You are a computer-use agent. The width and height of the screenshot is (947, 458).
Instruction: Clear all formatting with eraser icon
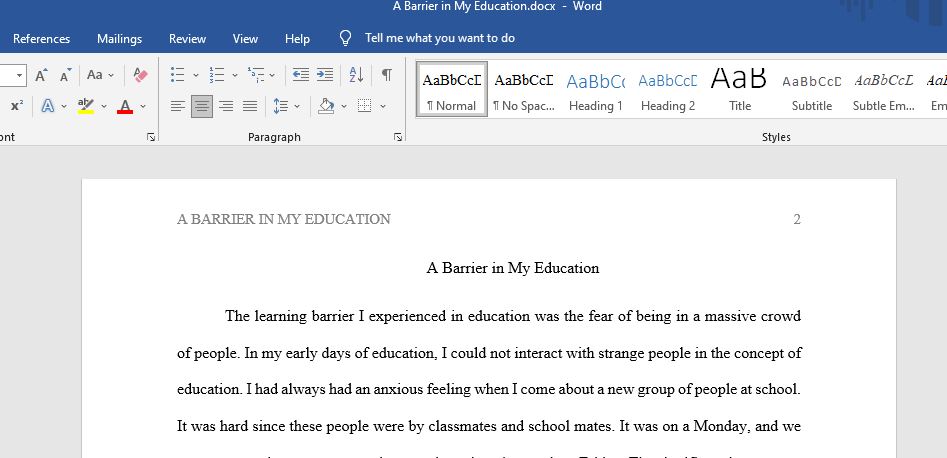coord(141,75)
